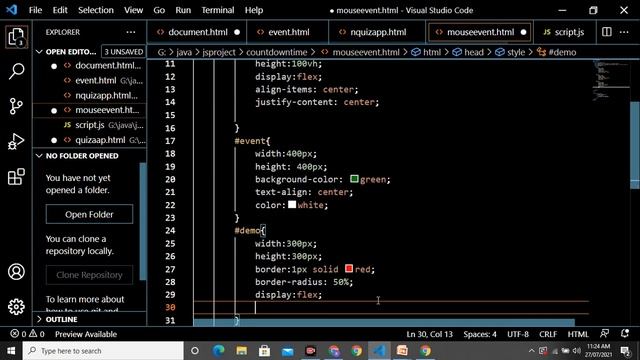640x360 pixels.
Task: Split the editor to the right
Action: (x=607, y=32)
